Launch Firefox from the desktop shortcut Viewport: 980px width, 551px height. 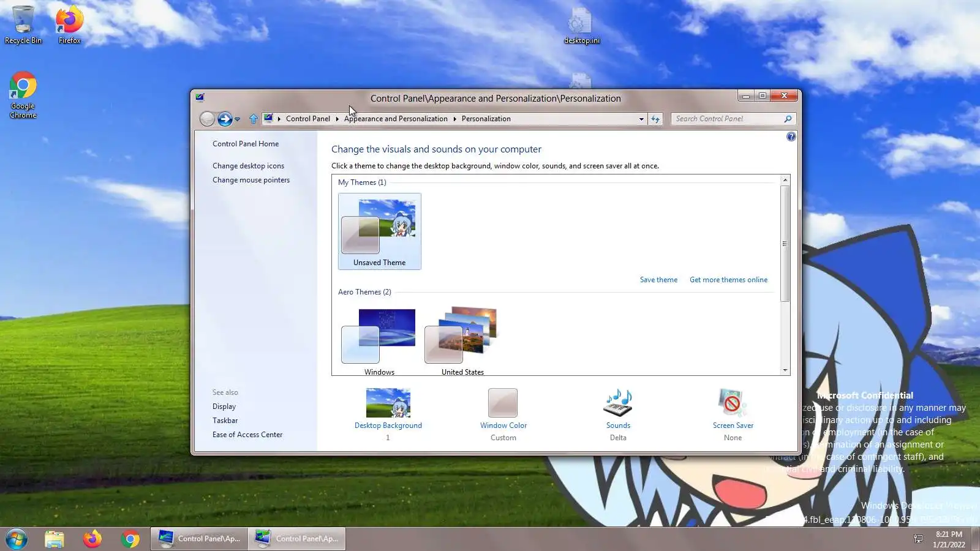[x=69, y=25]
